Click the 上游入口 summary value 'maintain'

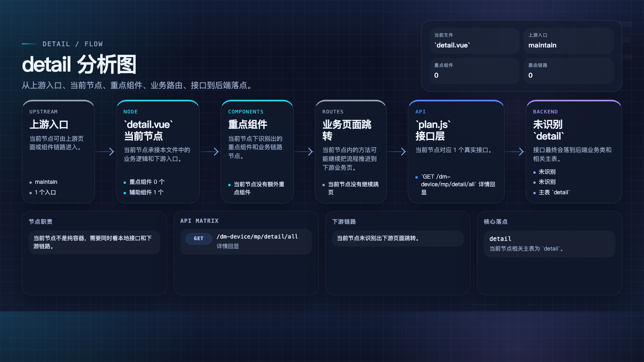[542, 45]
